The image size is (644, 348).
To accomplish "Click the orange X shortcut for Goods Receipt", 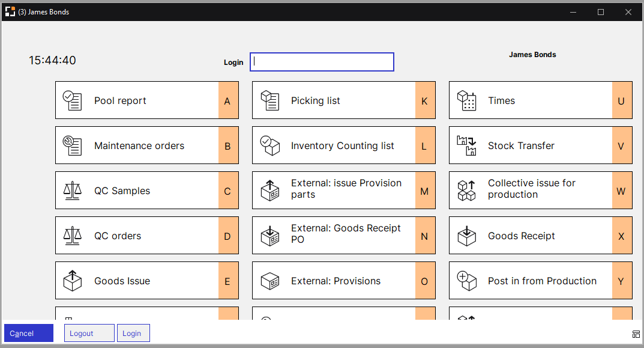I will (x=621, y=236).
